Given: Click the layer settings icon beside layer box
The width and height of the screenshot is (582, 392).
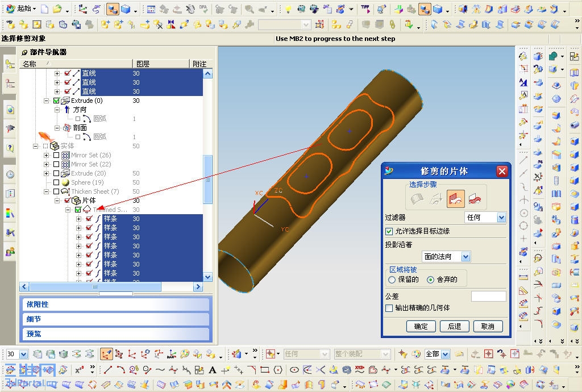Looking at the screenshot, I should [38, 354].
